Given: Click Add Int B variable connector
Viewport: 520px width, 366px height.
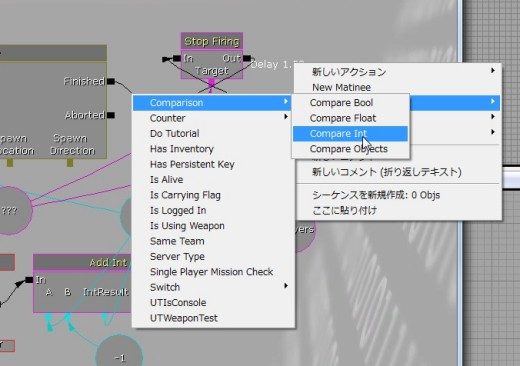Looking at the screenshot, I should [67, 316].
